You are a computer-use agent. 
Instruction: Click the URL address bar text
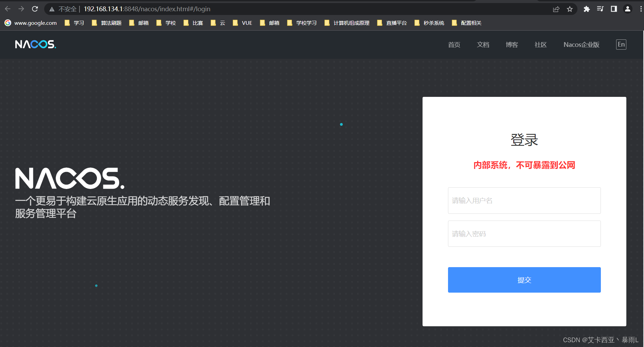pyautogui.click(x=147, y=9)
